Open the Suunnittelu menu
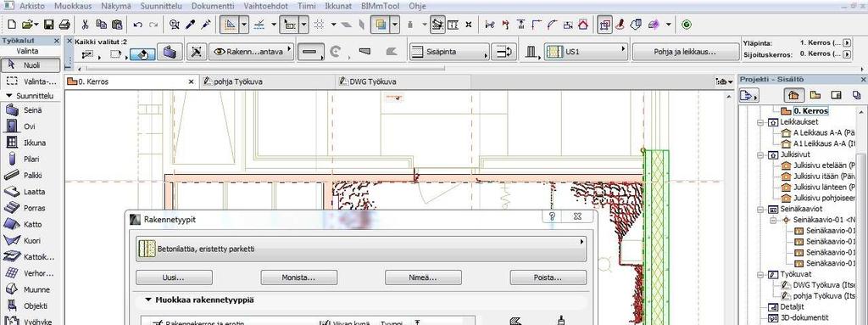The width and height of the screenshot is (868, 325). point(162,6)
